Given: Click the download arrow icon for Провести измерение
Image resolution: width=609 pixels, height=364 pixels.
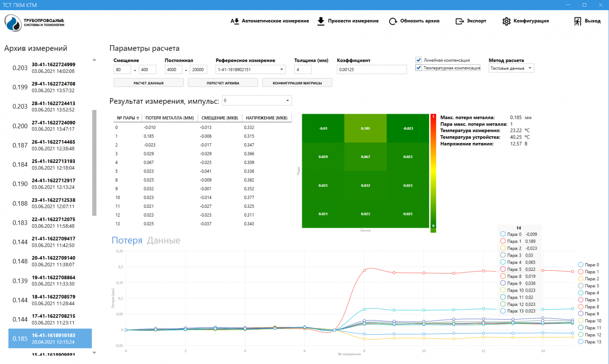Looking at the screenshot, I should point(321,21).
